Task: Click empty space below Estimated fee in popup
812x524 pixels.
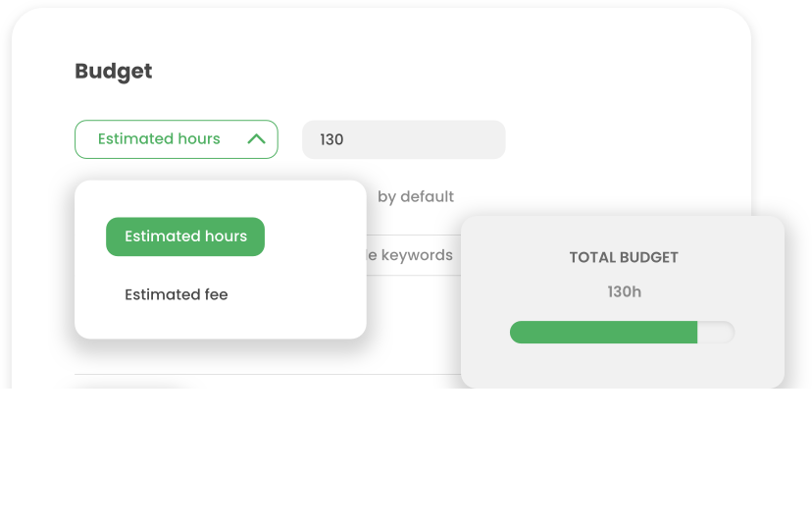Action: coord(220,323)
